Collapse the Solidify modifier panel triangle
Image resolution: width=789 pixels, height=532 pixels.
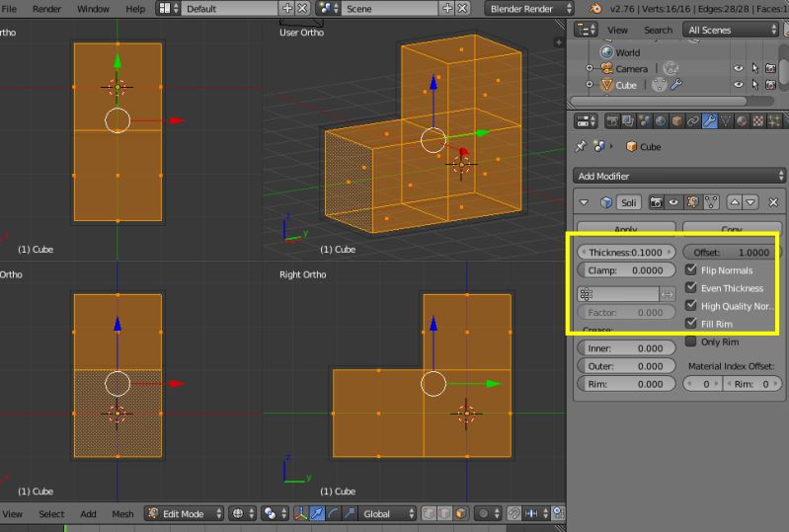coord(584,202)
